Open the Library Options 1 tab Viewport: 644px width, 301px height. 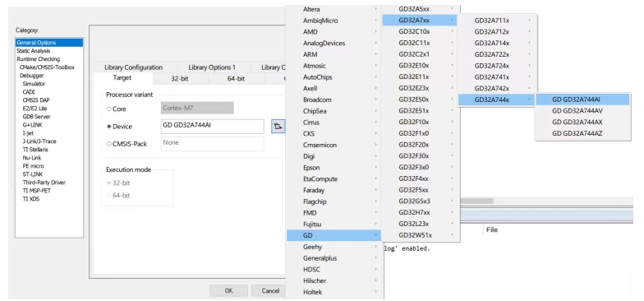coord(212,67)
